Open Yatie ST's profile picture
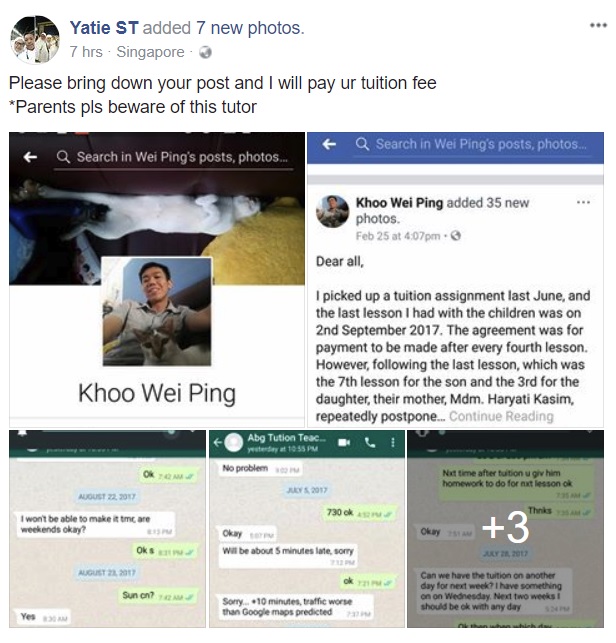 tap(35, 40)
